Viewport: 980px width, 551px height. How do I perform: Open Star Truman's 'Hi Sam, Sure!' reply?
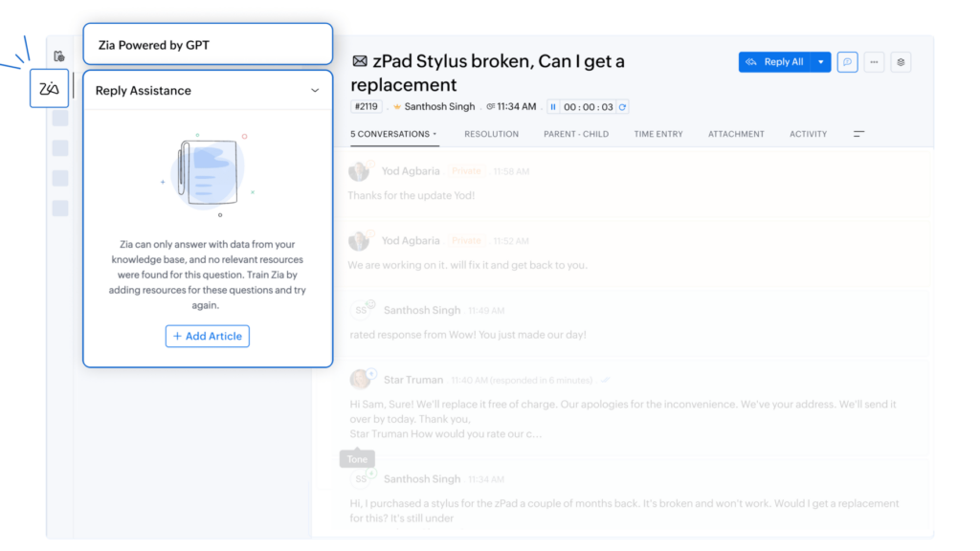coord(623,419)
